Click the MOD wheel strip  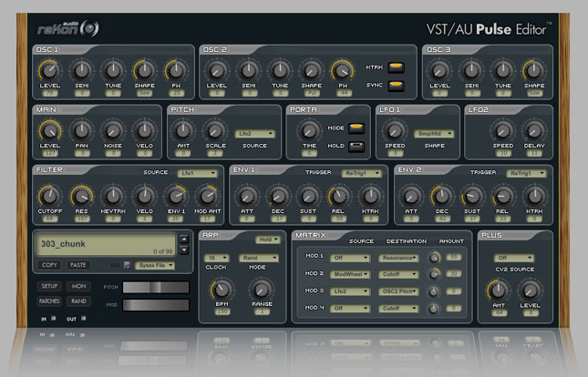pyautogui.click(x=156, y=305)
